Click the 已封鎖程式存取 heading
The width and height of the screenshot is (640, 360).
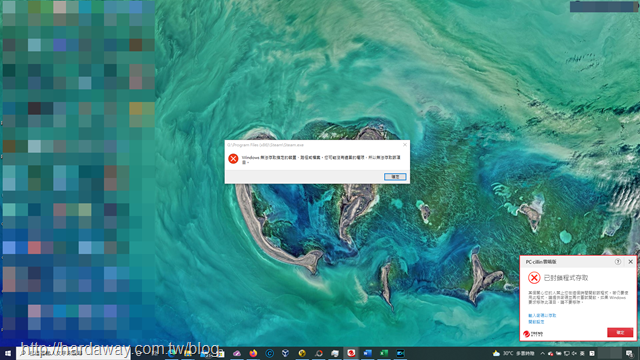click(x=566, y=278)
